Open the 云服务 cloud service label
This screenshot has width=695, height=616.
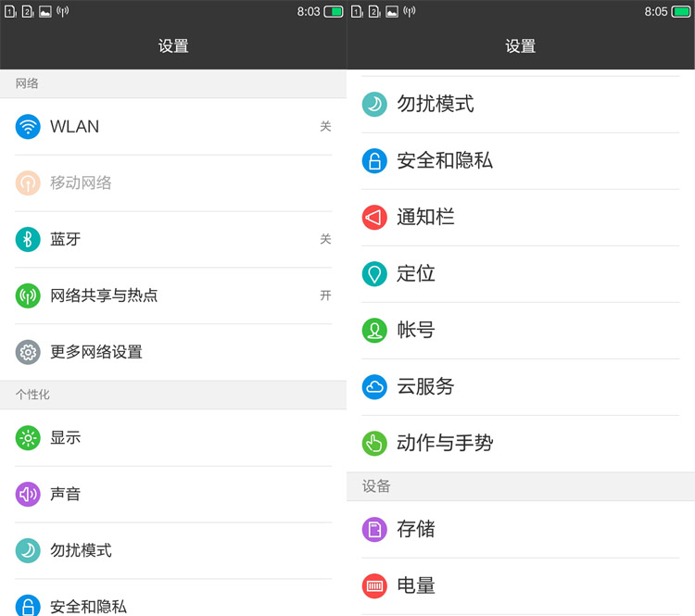coord(425,387)
